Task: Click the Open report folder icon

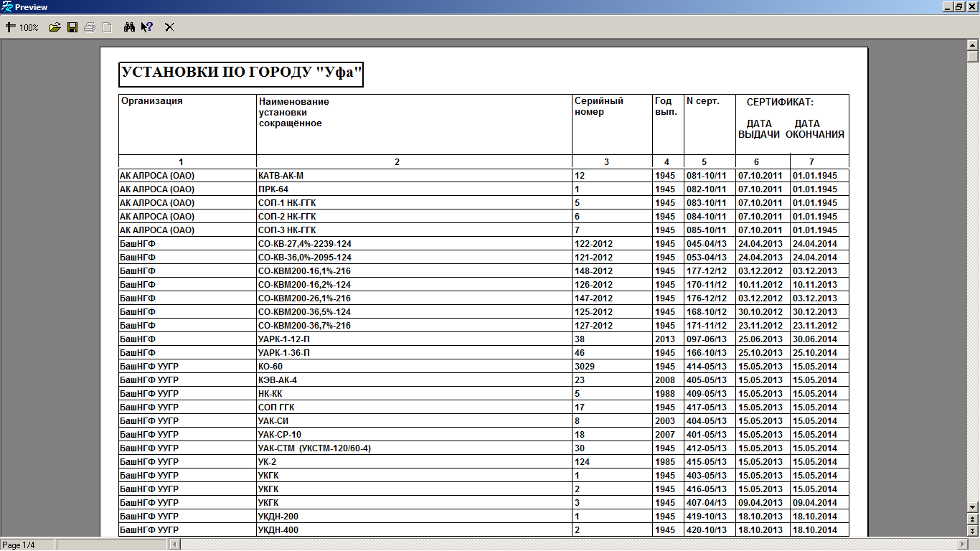Action: 55,27
